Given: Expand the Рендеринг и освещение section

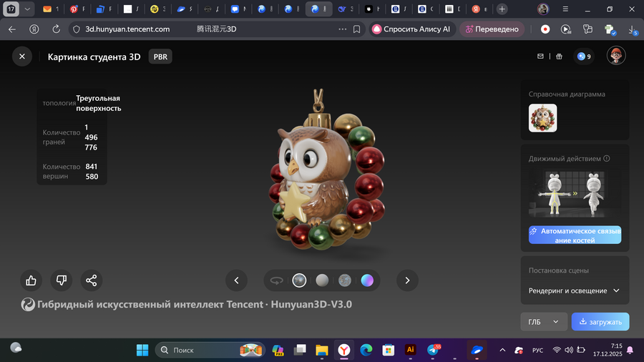Looking at the screenshot, I should tap(574, 290).
